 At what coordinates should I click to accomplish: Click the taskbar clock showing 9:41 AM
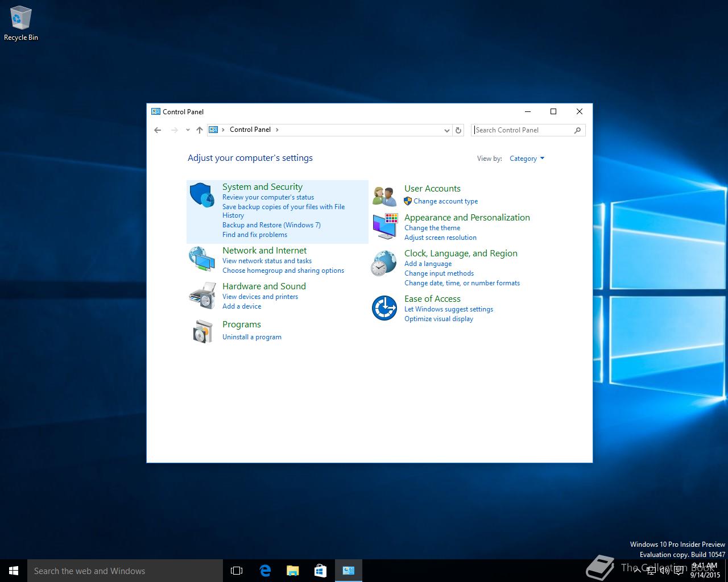pos(705,571)
